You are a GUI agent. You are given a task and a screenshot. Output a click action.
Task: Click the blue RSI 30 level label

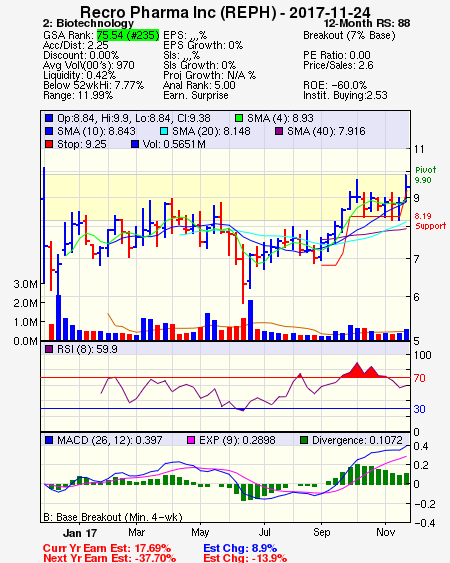pos(419,409)
